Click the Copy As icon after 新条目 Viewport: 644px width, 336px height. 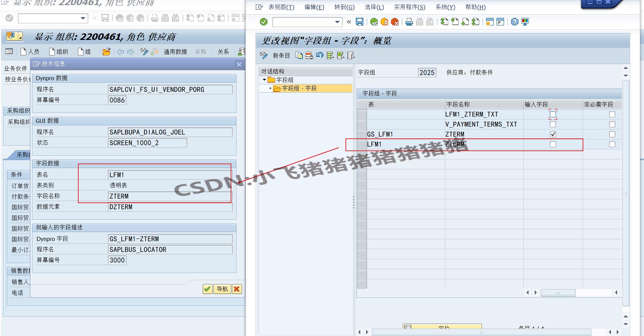coord(299,55)
